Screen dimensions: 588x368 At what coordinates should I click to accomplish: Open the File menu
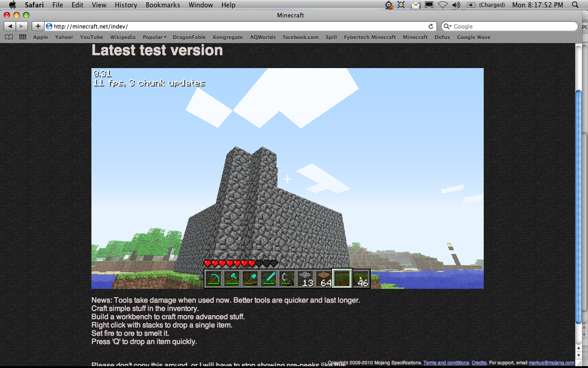click(58, 5)
